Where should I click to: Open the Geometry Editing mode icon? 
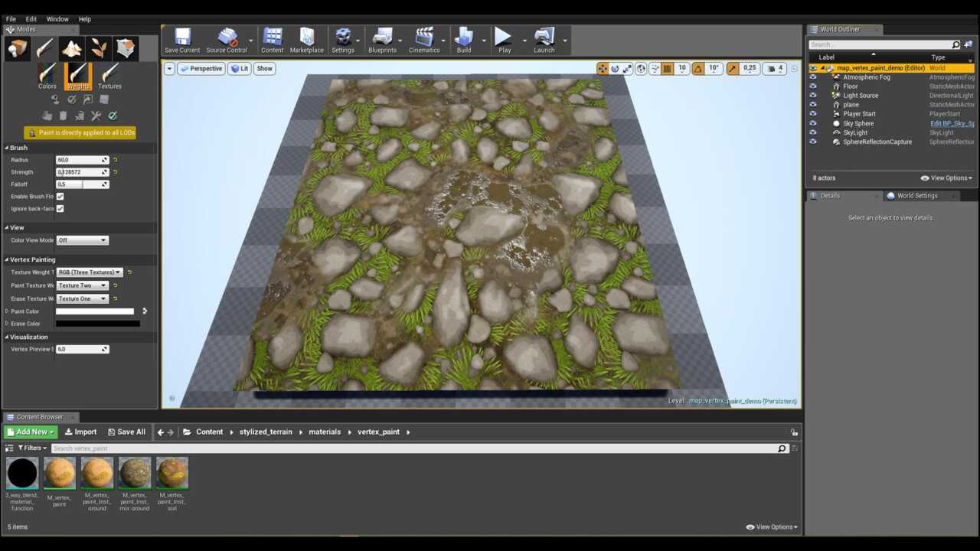click(126, 48)
